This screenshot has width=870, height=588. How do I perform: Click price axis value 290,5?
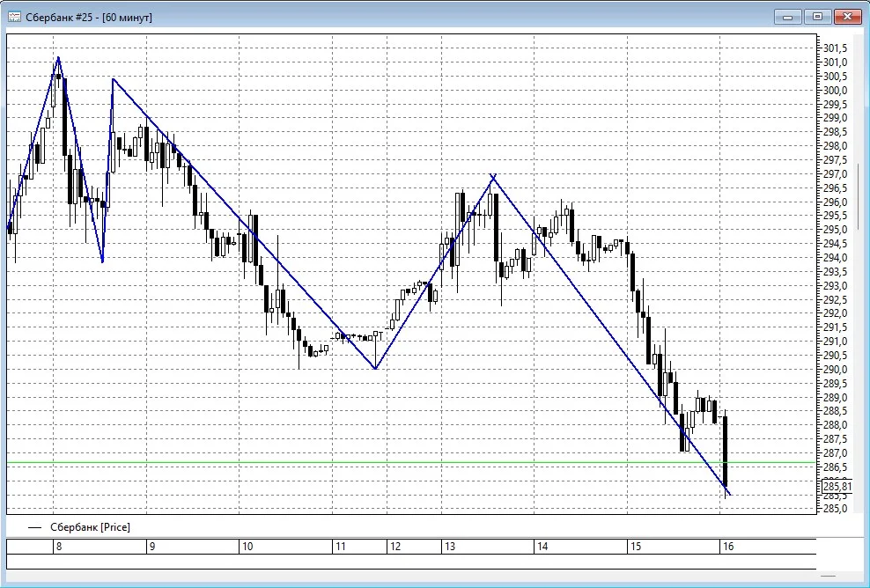tap(835, 356)
